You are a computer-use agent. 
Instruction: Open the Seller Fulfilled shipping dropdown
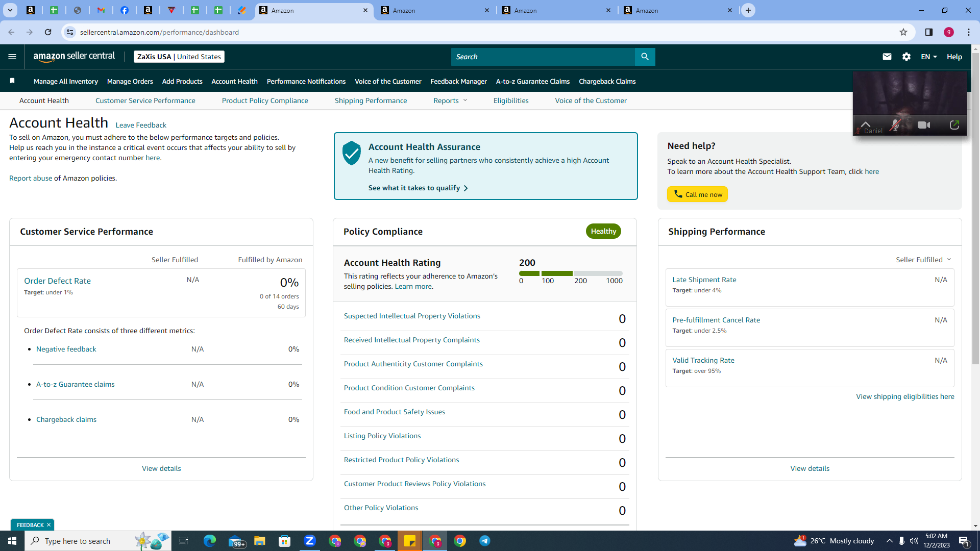coord(923,260)
